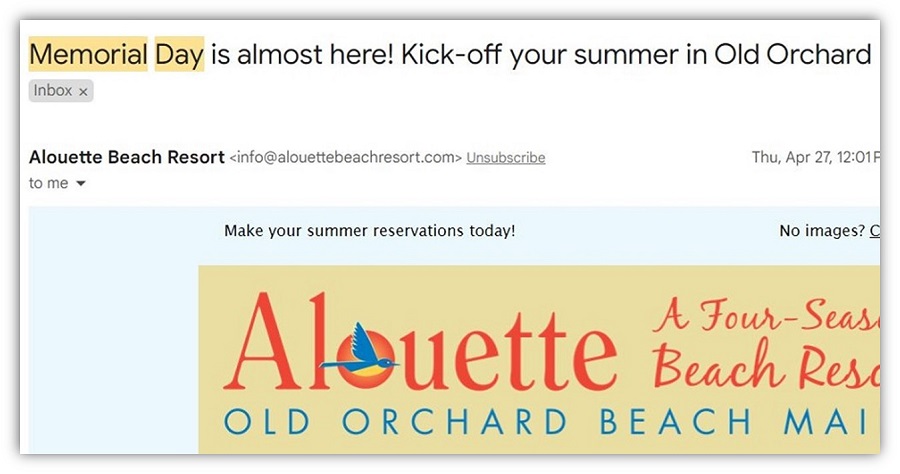Click "OLD ORCHARD BEACH" blue banner text

pyautogui.click(x=487, y=422)
